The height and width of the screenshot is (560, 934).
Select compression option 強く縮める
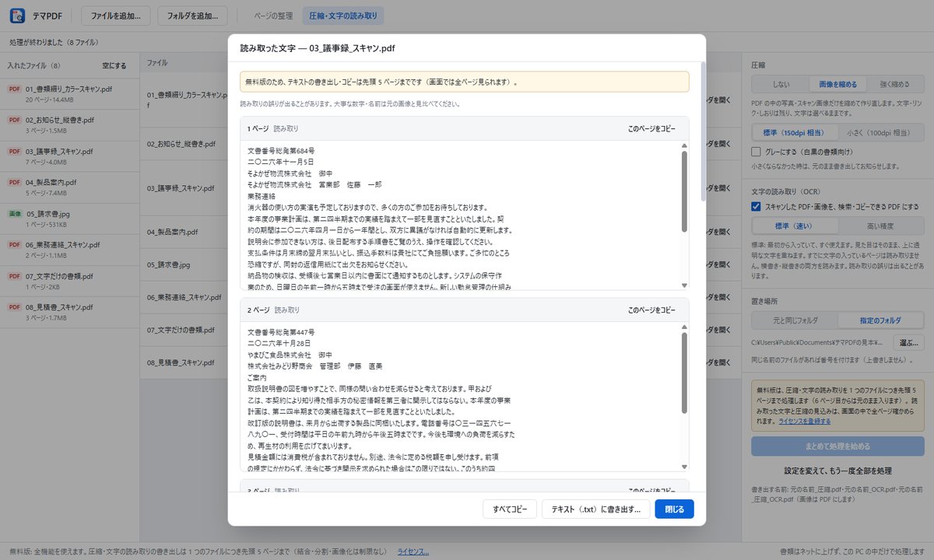point(895,84)
